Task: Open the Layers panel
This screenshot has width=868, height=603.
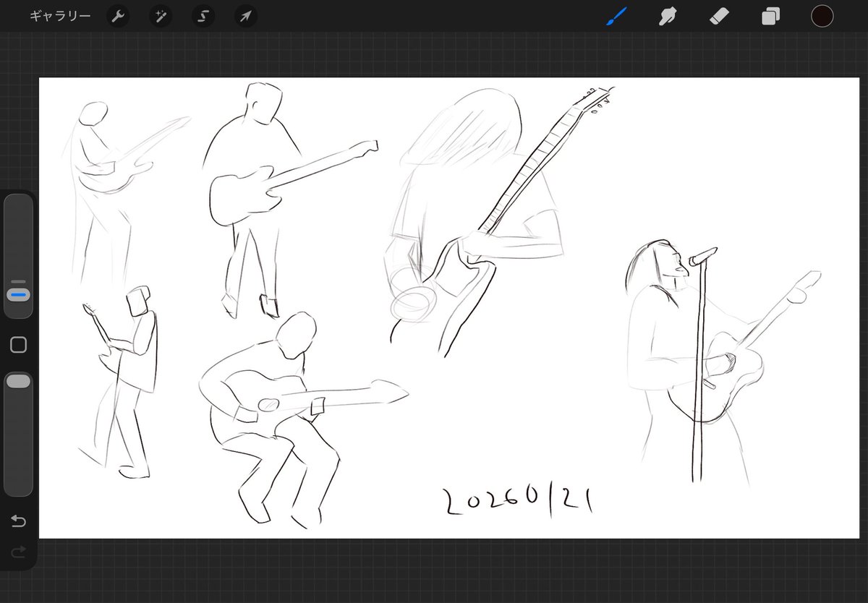Action: [x=771, y=16]
